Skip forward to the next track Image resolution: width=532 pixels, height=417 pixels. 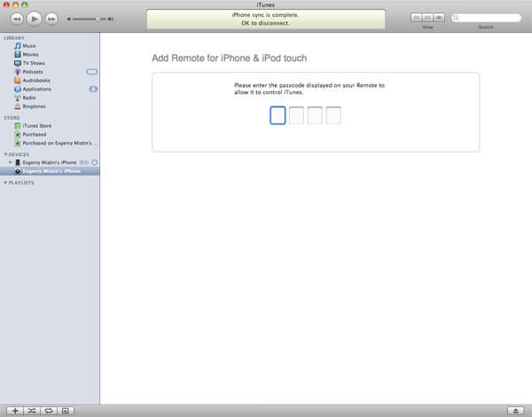[51, 19]
